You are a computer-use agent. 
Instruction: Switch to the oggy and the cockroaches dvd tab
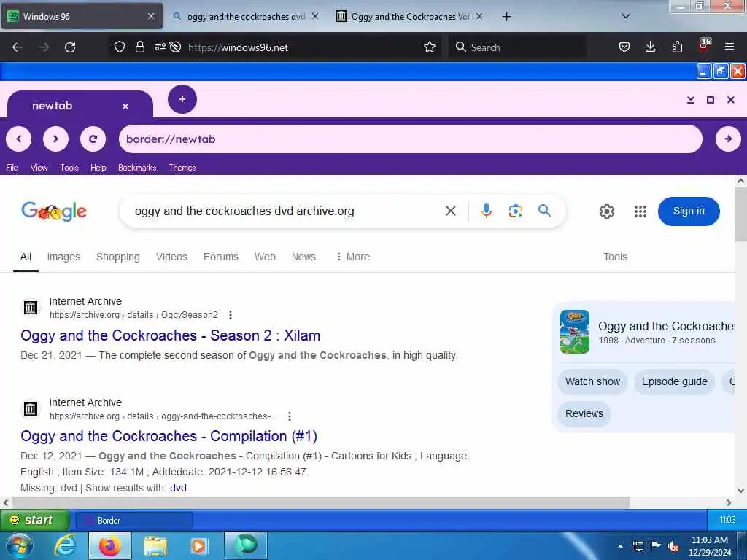click(x=245, y=16)
